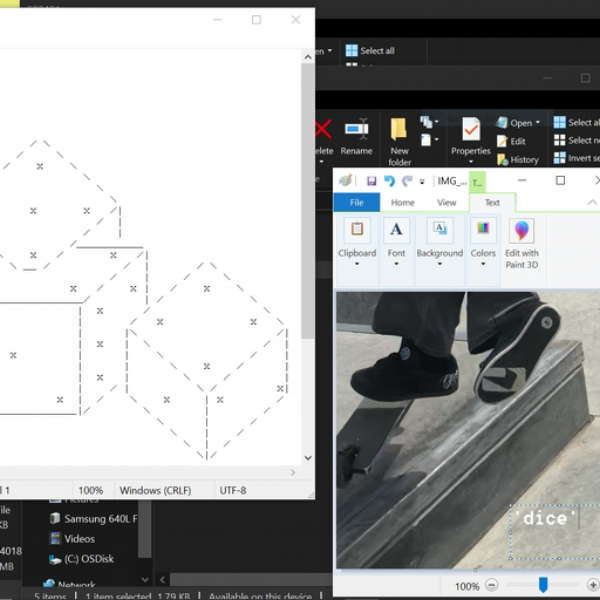Click the Notepad scroll down arrow

click(308, 458)
